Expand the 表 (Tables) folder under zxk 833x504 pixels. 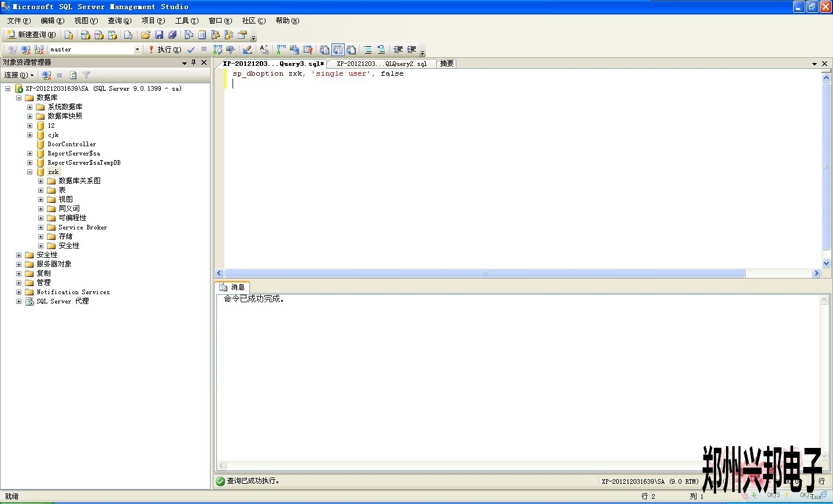click(x=40, y=190)
